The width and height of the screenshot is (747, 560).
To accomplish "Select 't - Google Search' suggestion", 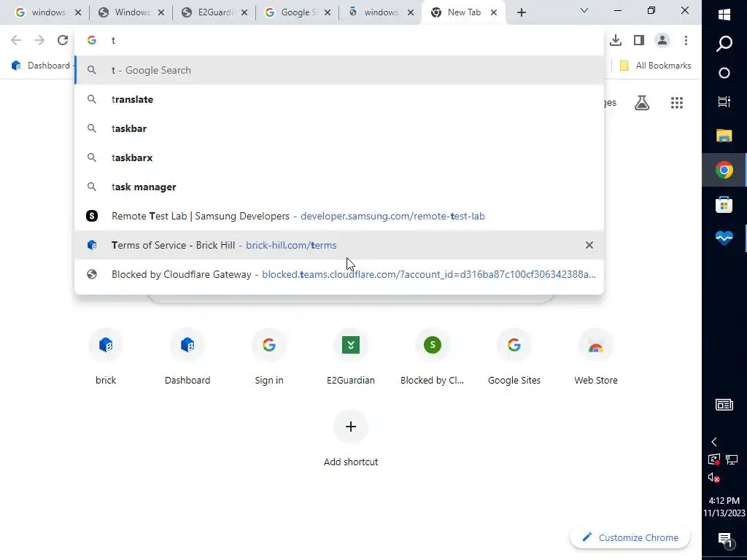I will pyautogui.click(x=339, y=70).
